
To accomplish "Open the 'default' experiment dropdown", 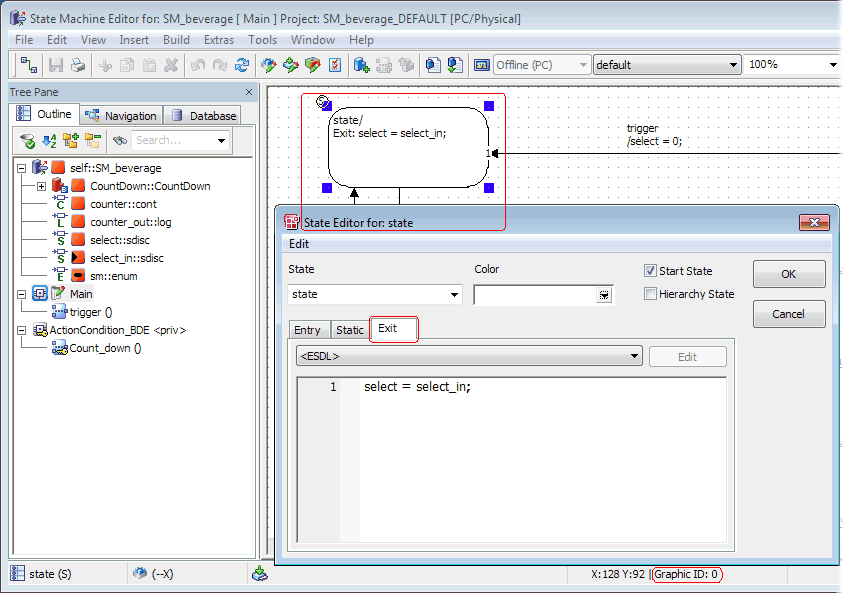I will coord(733,65).
